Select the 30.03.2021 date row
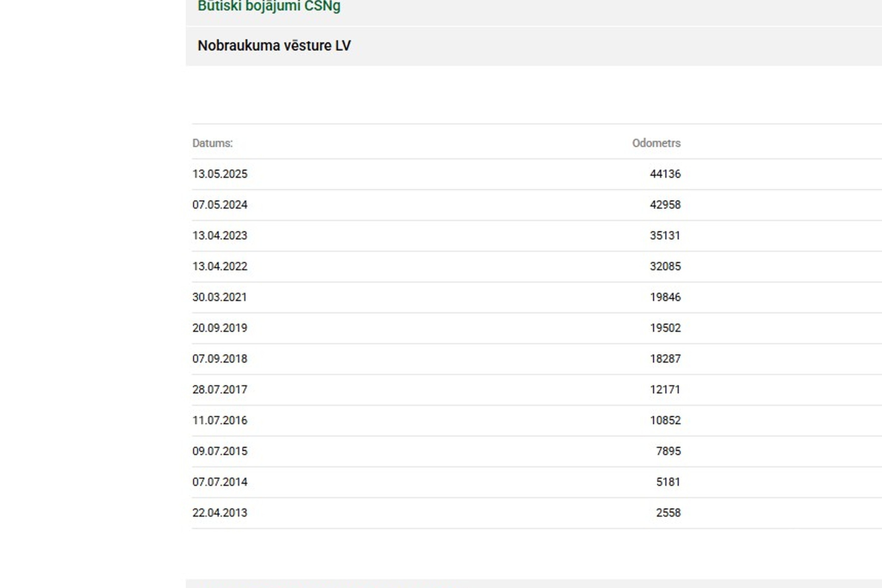The width and height of the screenshot is (882, 588). point(220,297)
